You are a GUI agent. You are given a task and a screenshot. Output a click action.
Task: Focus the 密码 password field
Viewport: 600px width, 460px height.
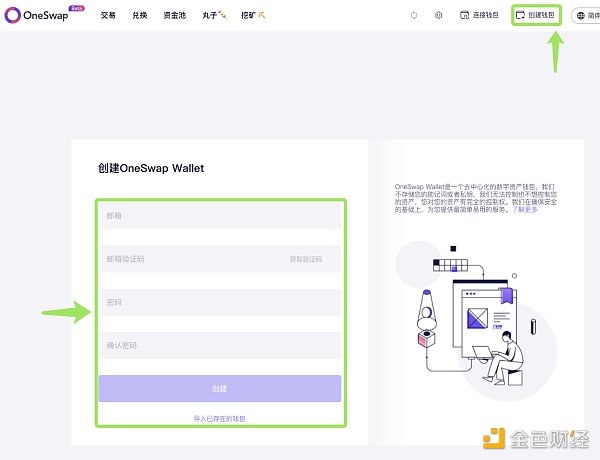[x=220, y=302]
